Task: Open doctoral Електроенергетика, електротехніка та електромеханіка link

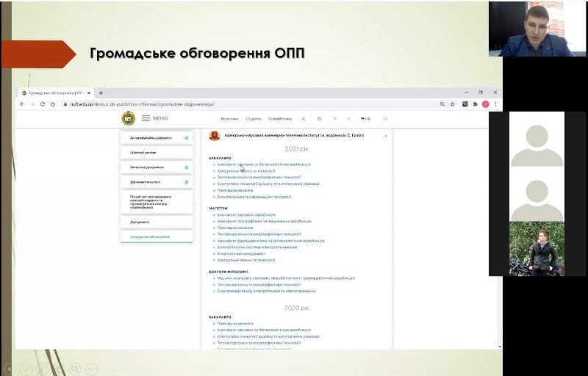Action: pyautogui.click(x=266, y=291)
